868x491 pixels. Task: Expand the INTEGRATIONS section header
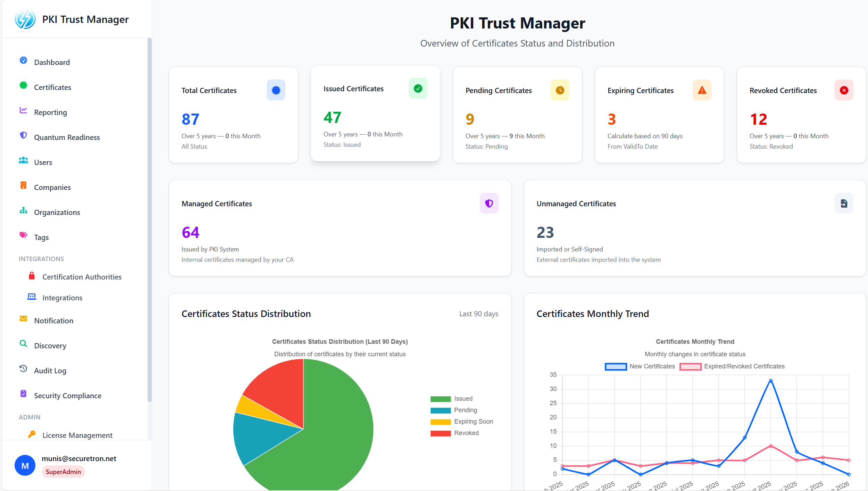(x=41, y=259)
